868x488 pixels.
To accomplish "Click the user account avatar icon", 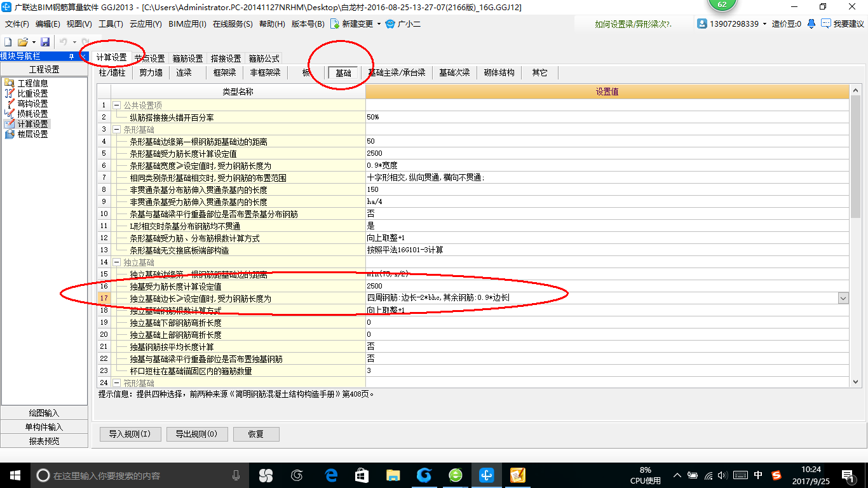I will (702, 24).
